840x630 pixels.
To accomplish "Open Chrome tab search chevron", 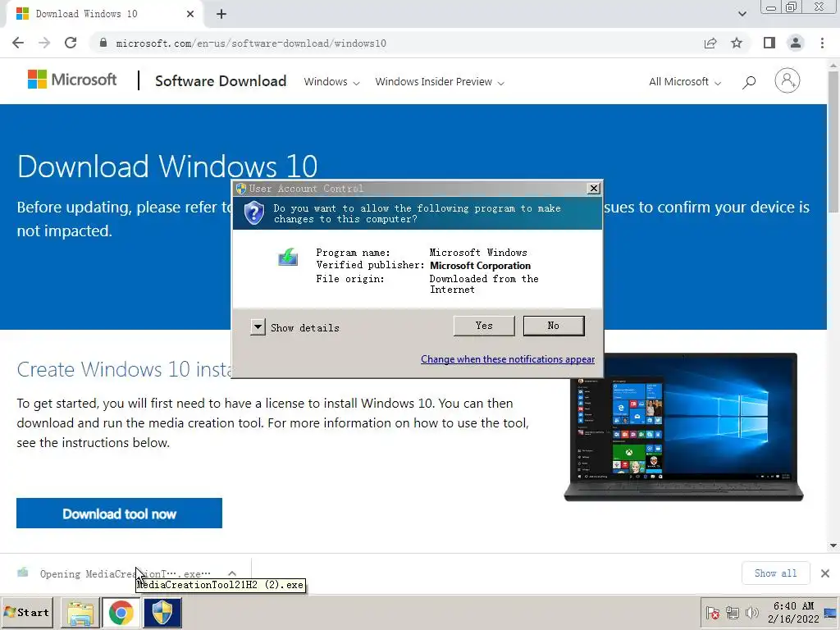I will [742, 14].
